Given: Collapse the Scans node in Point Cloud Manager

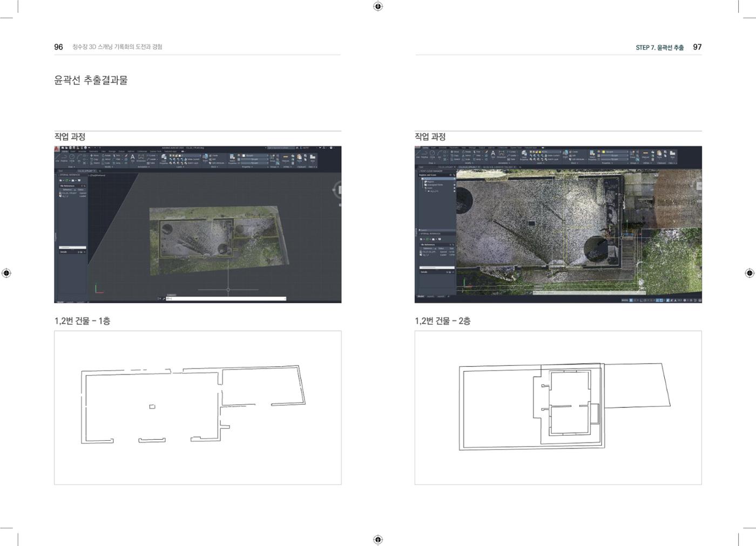Looking at the screenshot, I should click(x=424, y=188).
